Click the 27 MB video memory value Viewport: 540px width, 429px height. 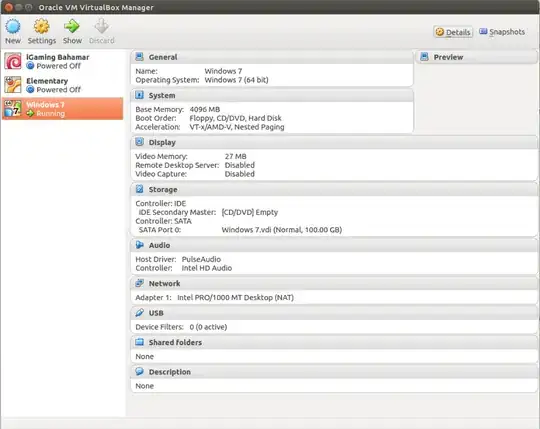click(236, 156)
